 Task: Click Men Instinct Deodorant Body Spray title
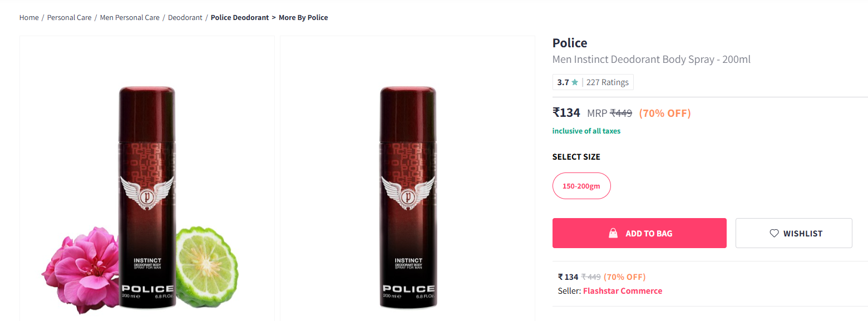[x=651, y=60]
